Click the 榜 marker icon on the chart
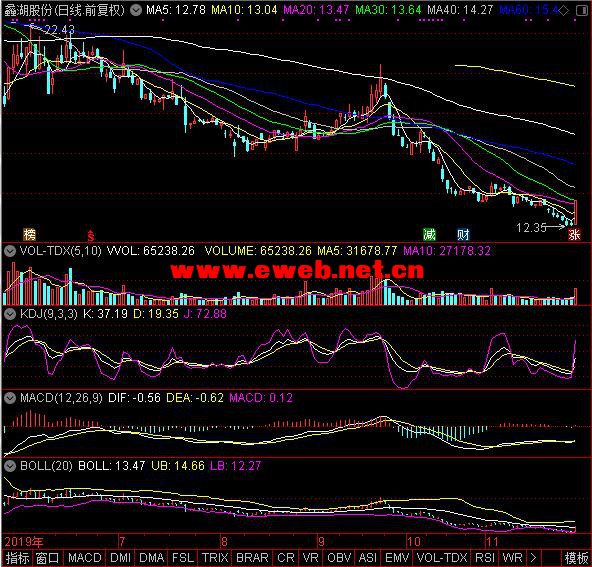This screenshot has width=592, height=567. click(29, 234)
